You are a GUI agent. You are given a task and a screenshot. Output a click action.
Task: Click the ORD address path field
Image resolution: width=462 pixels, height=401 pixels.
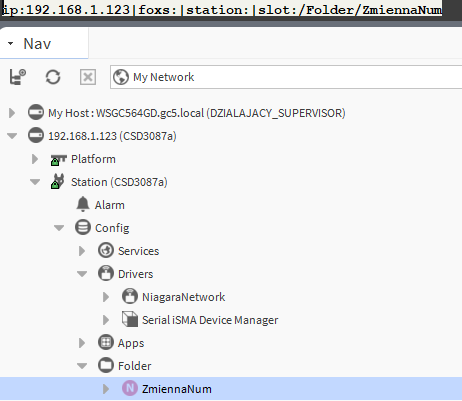pos(222,9)
